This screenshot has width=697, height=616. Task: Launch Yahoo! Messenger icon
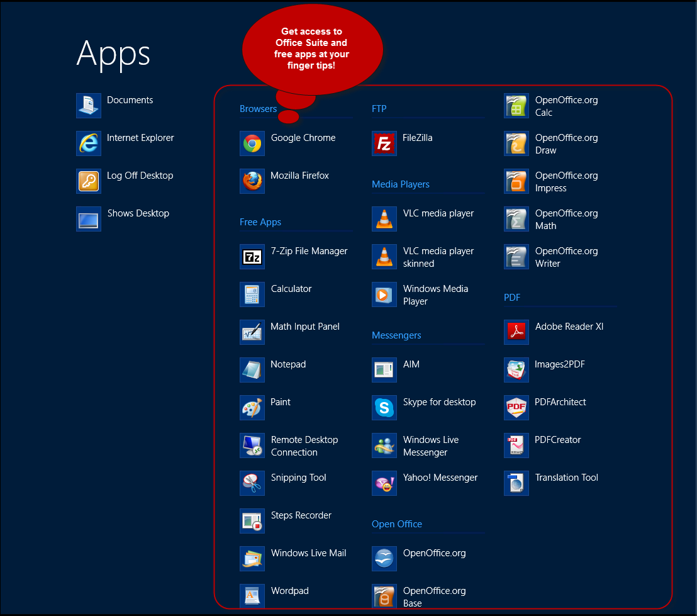[x=384, y=484]
